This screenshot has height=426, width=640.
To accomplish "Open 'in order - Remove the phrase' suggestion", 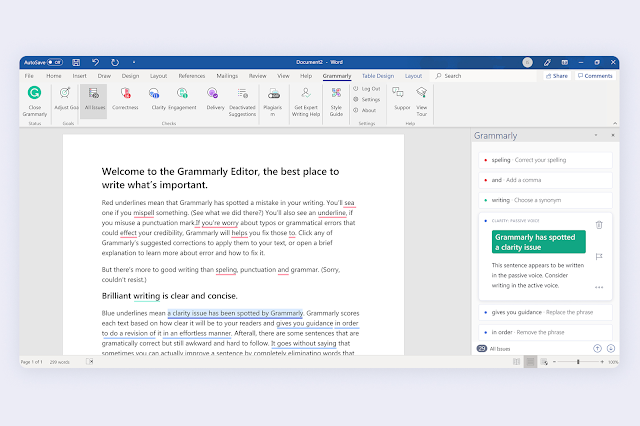I will pyautogui.click(x=545, y=332).
